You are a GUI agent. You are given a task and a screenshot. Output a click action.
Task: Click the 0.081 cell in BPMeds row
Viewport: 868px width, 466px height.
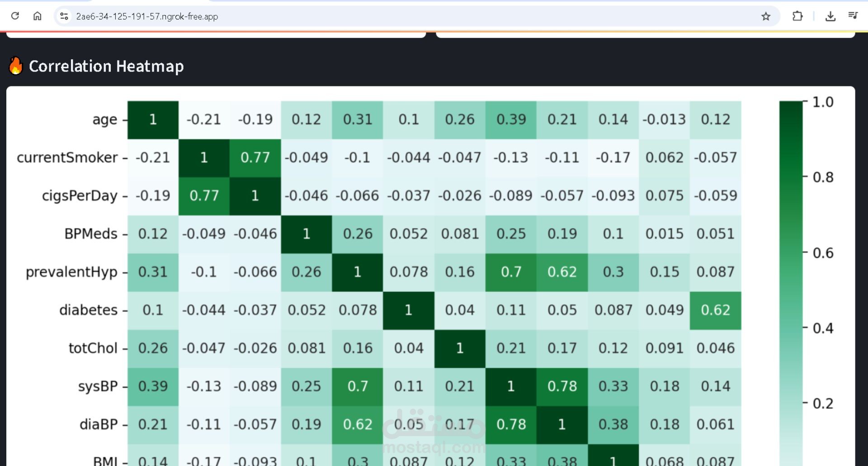point(460,234)
